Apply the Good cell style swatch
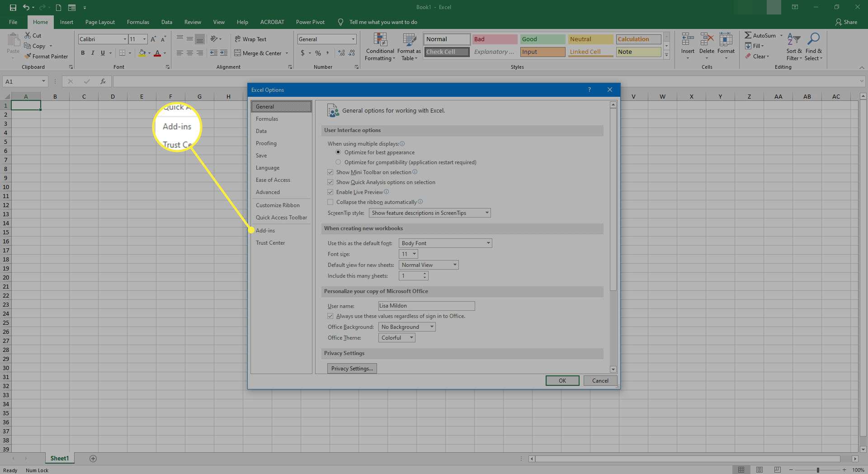The height and width of the screenshot is (474, 868). pyautogui.click(x=542, y=39)
